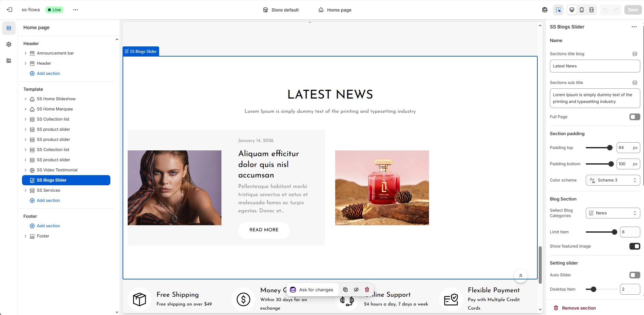
Task: Open the Select Blog Categories dropdown
Action: [613, 213]
